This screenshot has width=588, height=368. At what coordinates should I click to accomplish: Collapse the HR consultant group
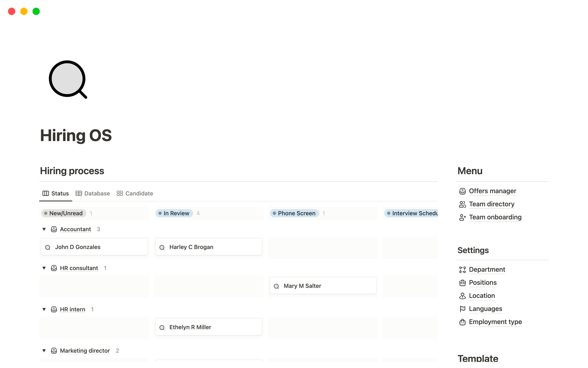coord(44,268)
